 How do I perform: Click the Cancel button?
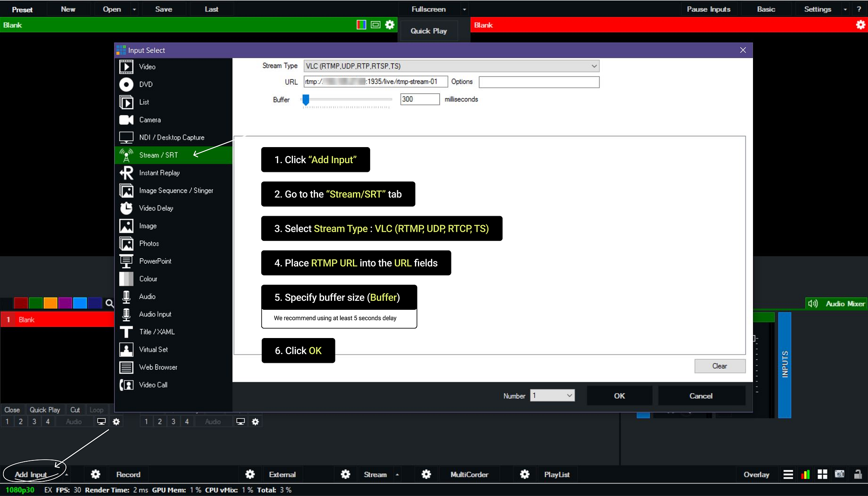(x=701, y=396)
